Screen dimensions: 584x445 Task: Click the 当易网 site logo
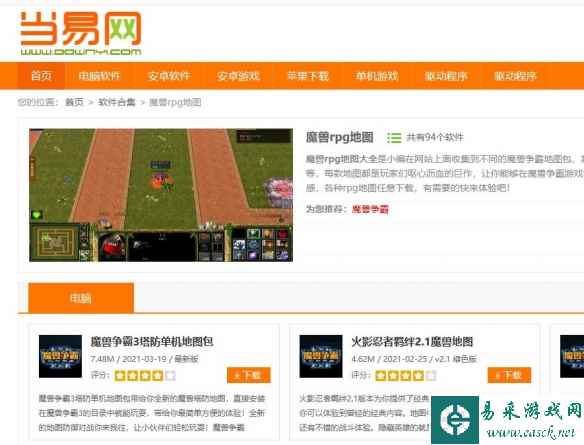pos(81,33)
